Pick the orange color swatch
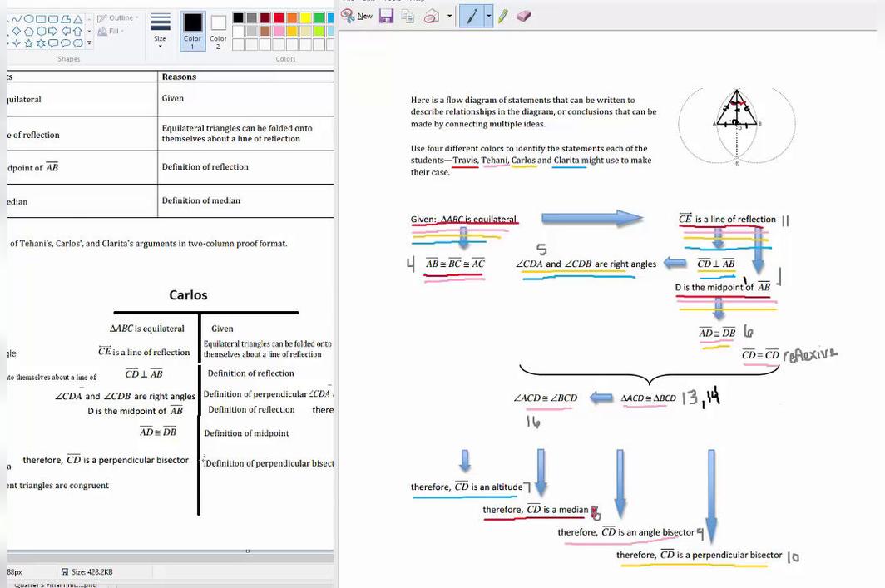Image resolution: width=885 pixels, height=588 pixels. point(292,18)
